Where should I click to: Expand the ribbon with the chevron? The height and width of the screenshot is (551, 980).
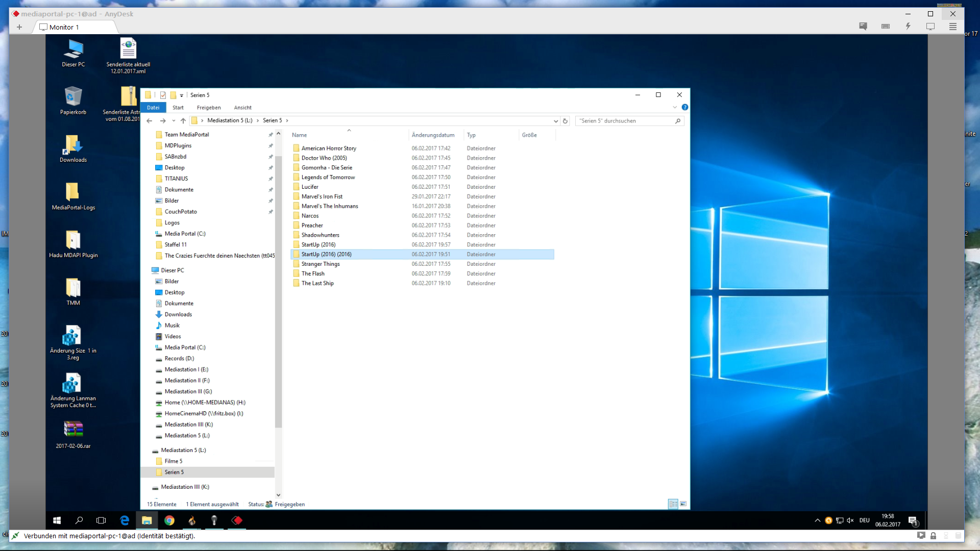click(675, 107)
